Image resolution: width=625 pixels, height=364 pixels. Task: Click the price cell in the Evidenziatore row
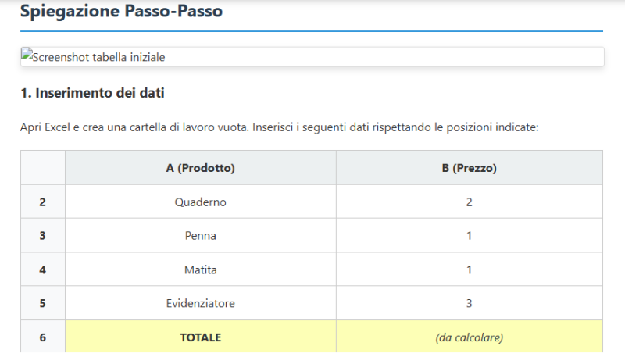pos(470,303)
